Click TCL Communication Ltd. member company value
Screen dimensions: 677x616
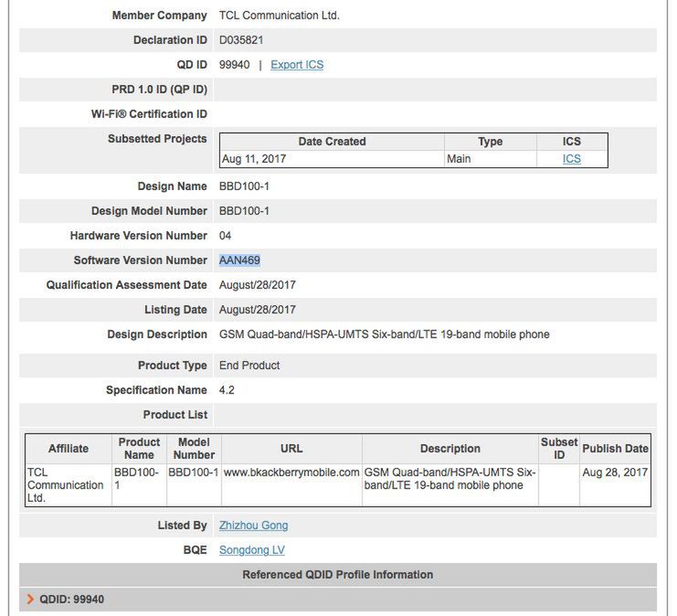click(280, 16)
